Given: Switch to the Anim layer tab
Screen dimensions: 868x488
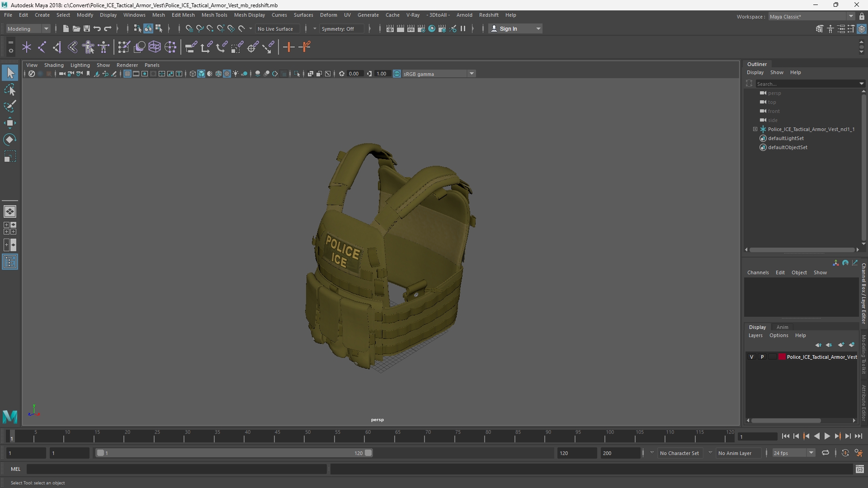Looking at the screenshot, I should (x=782, y=327).
